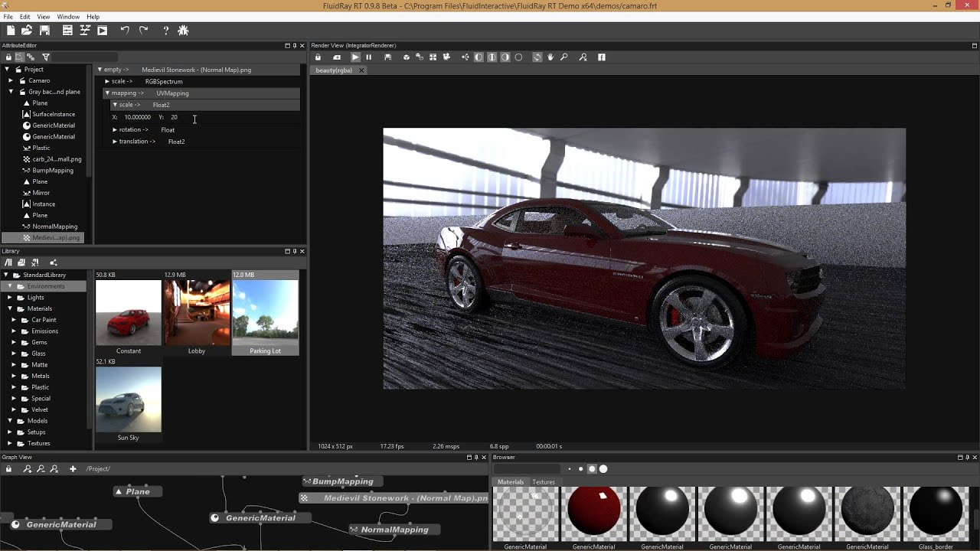980x551 pixels.
Task: Zoom in on the Graph View
Action: tap(28, 468)
